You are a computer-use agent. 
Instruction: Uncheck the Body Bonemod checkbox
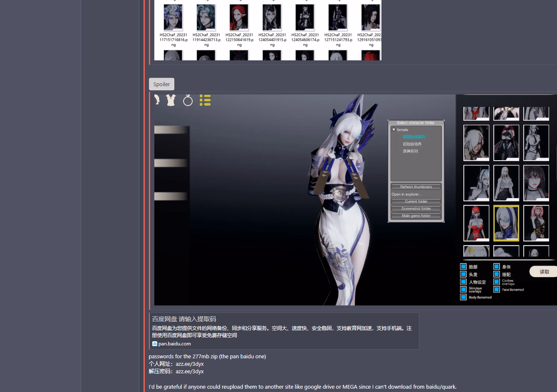pos(463,297)
